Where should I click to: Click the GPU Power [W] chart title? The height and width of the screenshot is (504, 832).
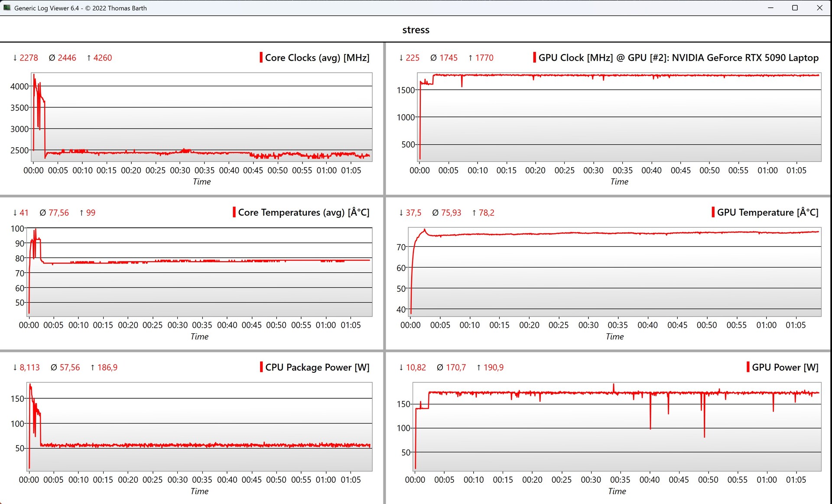click(785, 367)
